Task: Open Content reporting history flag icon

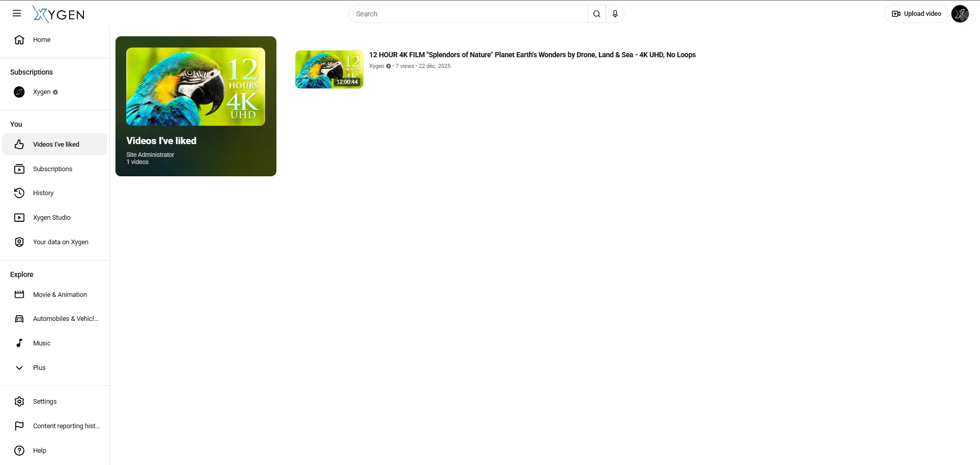Action: [19, 426]
